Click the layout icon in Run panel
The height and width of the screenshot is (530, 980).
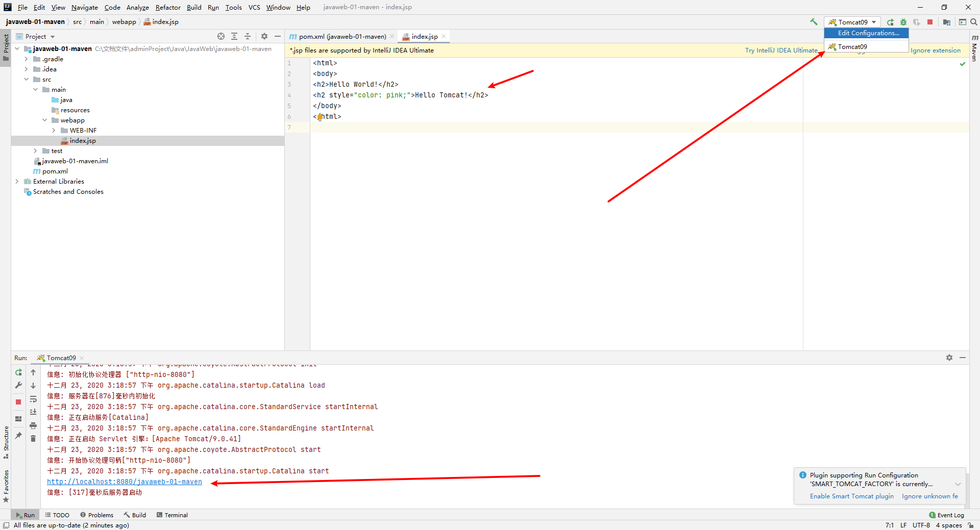[18, 419]
